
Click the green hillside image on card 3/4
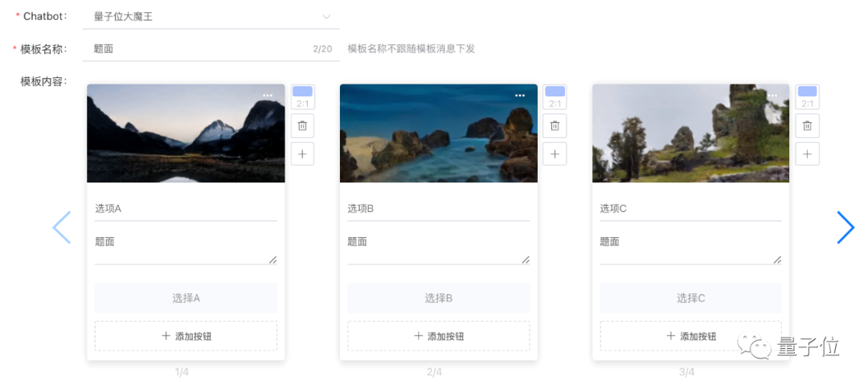tap(691, 133)
